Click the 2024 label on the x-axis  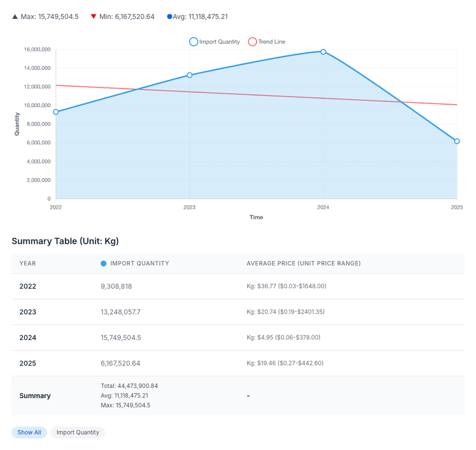pos(323,207)
